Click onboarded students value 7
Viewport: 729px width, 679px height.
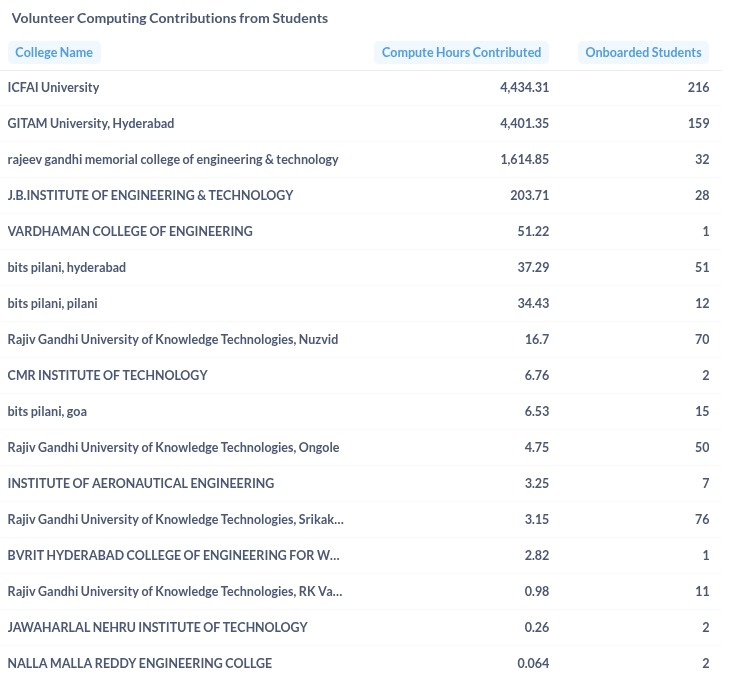pyautogui.click(x=706, y=483)
